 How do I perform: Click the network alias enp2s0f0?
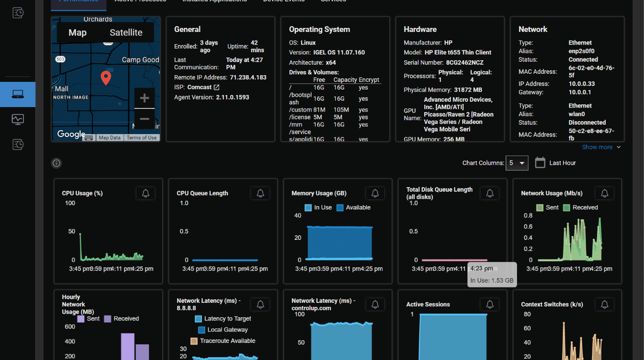(x=581, y=51)
